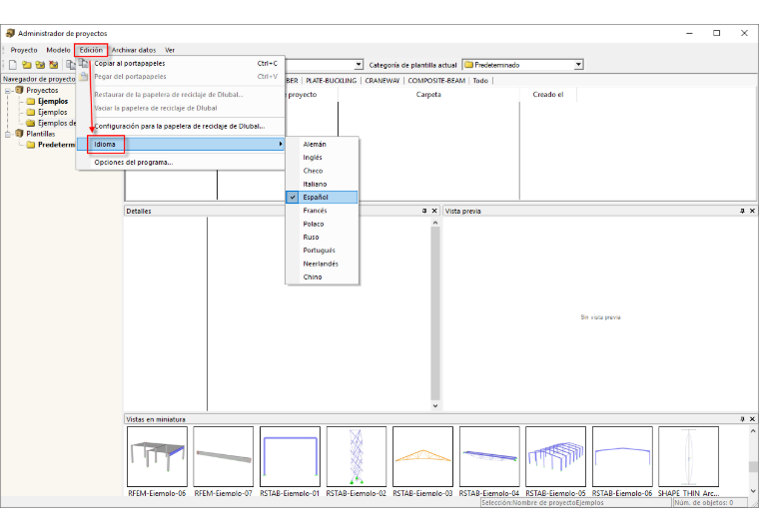The width and height of the screenshot is (759, 532).
Task: Switch language to Alemán
Action: [x=322, y=144]
